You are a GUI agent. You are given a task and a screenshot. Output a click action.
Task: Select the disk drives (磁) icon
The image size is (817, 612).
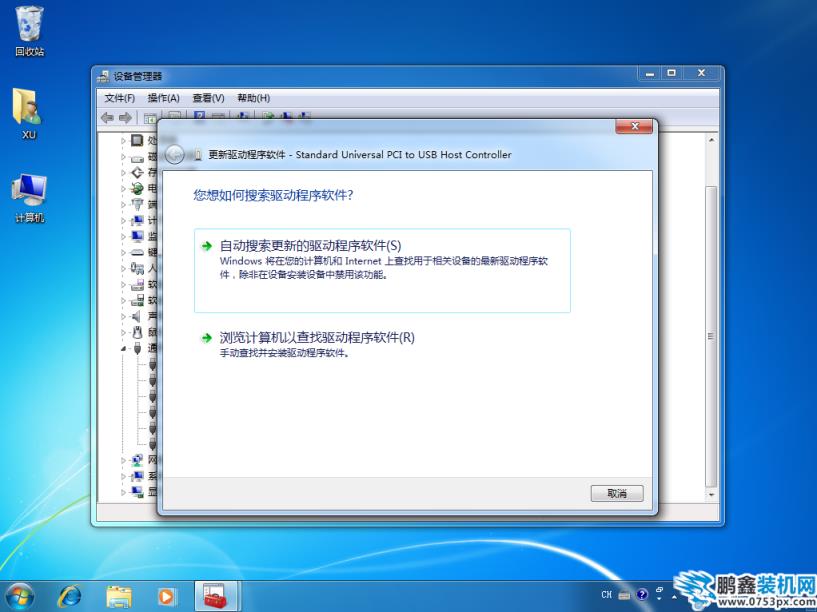[x=137, y=158]
